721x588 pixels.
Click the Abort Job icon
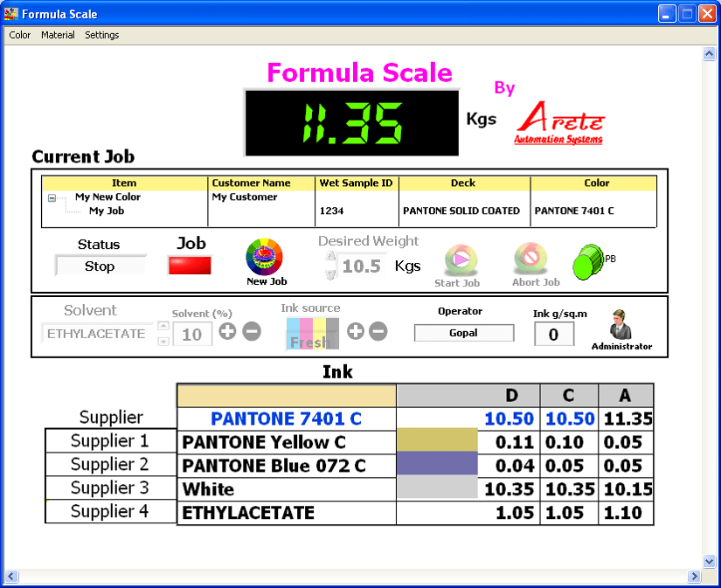[530, 259]
